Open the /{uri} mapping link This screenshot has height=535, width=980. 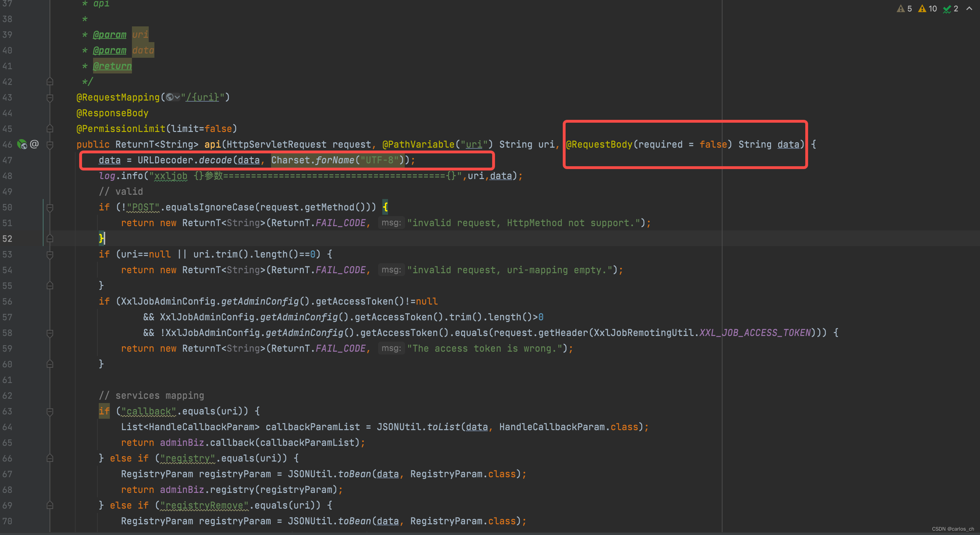coord(203,97)
